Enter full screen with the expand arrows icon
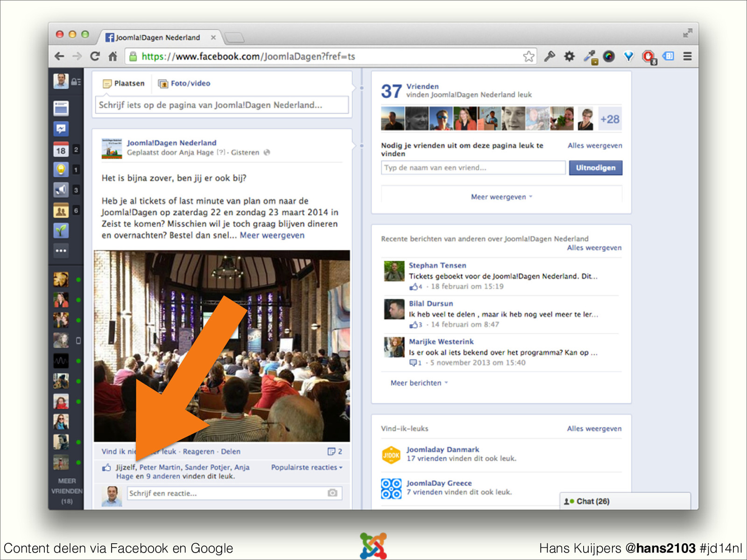747x560 pixels. coord(687,33)
